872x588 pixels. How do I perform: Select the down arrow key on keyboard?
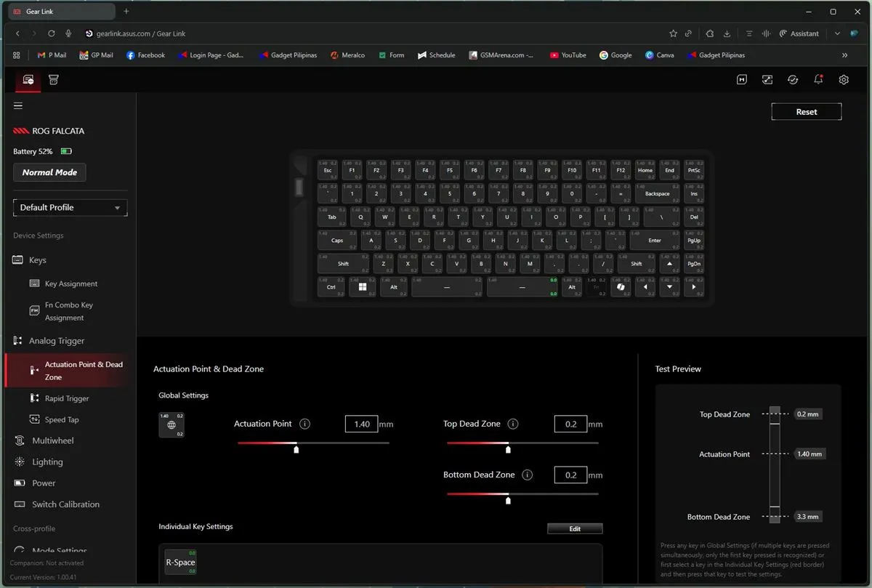669,287
